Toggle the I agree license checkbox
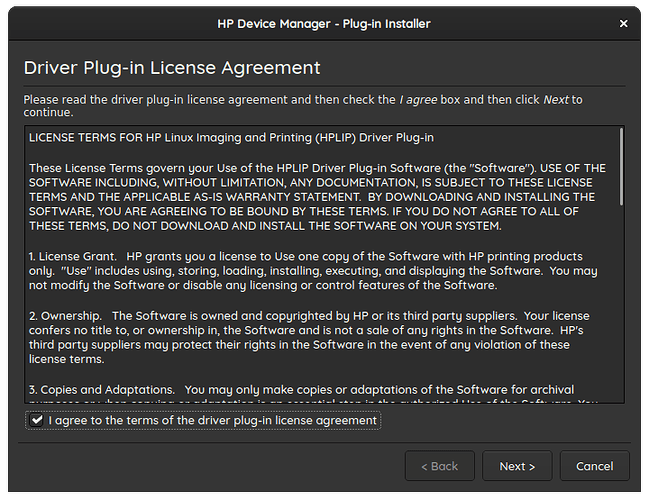648x500 pixels. (x=37, y=421)
